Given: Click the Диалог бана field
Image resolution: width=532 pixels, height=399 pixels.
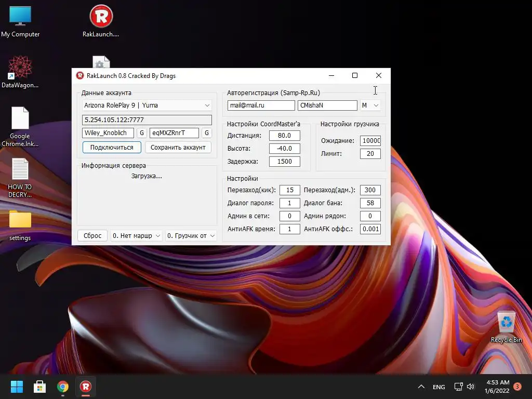Looking at the screenshot, I should pos(370,203).
